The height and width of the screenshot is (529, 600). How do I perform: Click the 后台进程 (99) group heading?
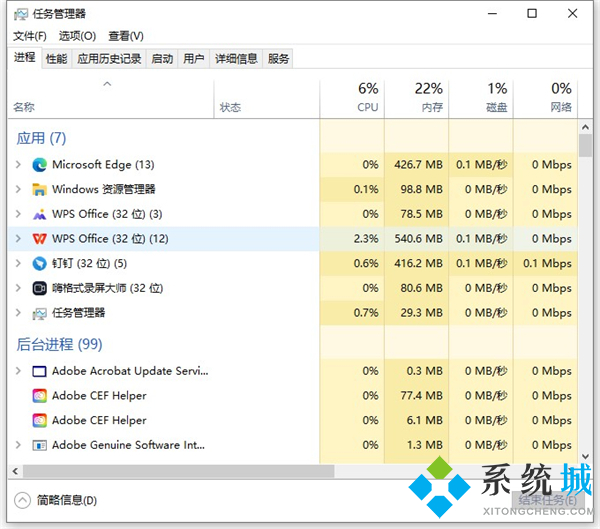[x=59, y=345]
